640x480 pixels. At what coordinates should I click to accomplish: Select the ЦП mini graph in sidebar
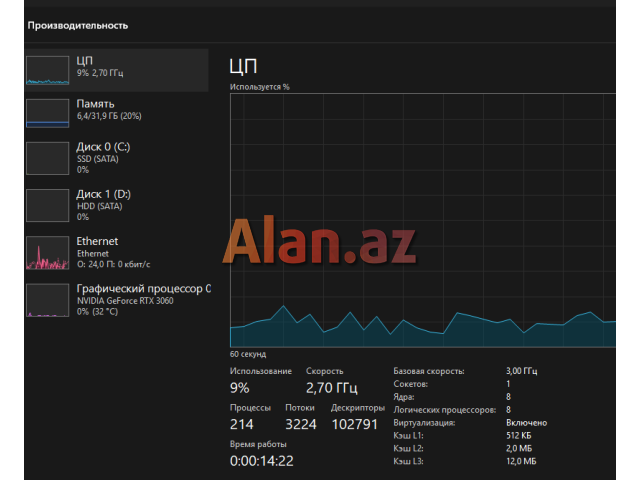point(46,69)
